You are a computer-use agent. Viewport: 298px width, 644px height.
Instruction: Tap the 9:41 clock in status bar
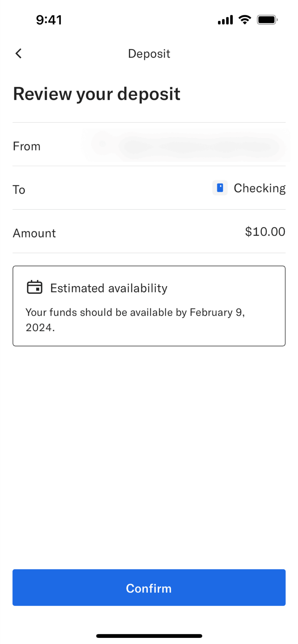point(49,20)
